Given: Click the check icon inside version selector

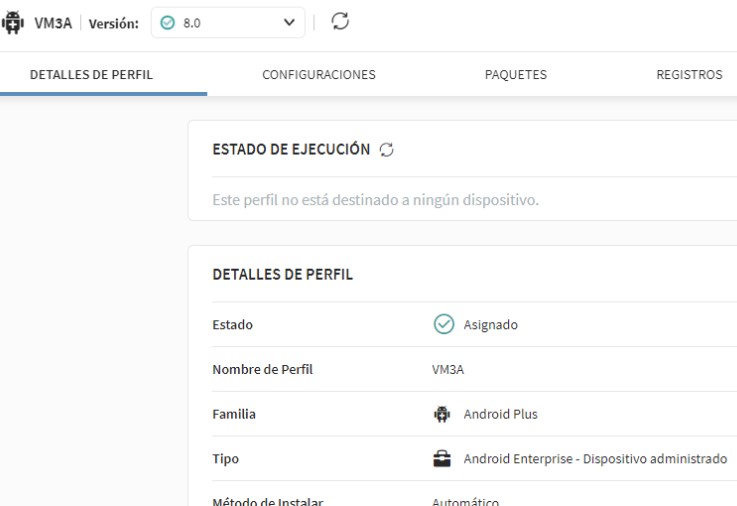Looking at the screenshot, I should coord(168,23).
